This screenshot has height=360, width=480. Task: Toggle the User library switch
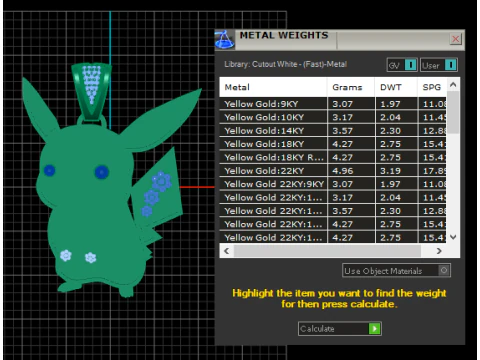tap(439, 65)
